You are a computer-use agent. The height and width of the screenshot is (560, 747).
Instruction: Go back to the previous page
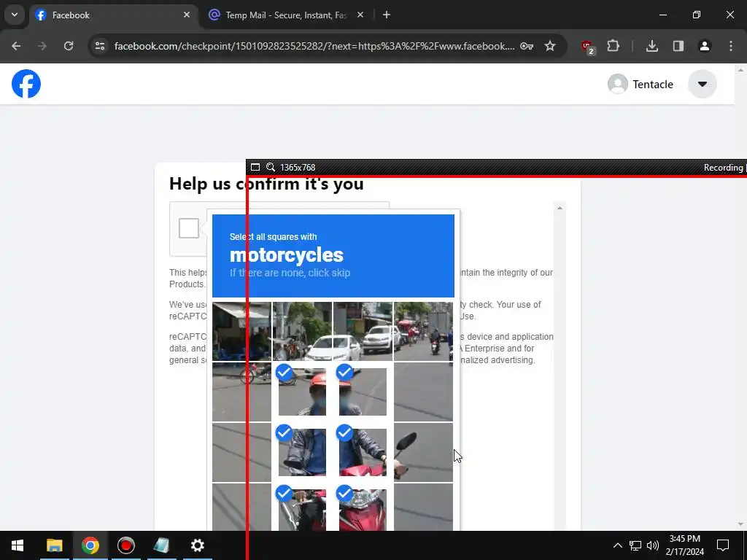coord(16,46)
